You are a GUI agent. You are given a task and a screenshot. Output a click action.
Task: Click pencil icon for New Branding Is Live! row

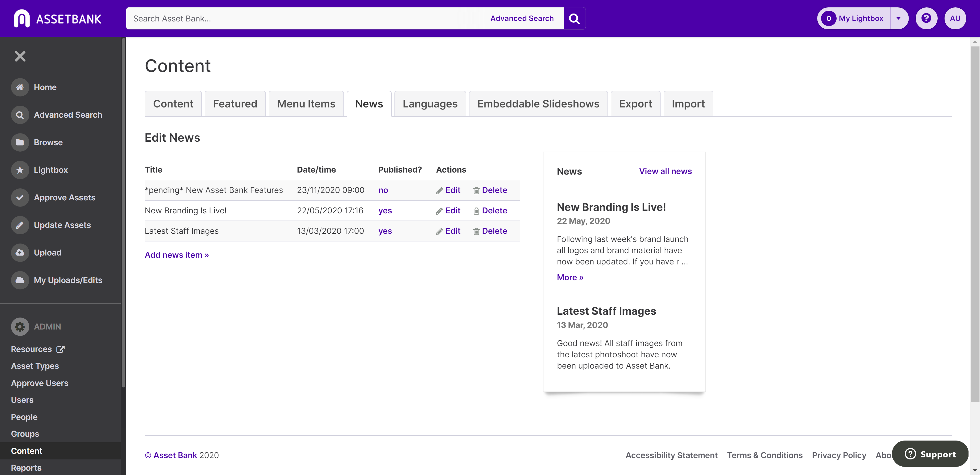[439, 211]
